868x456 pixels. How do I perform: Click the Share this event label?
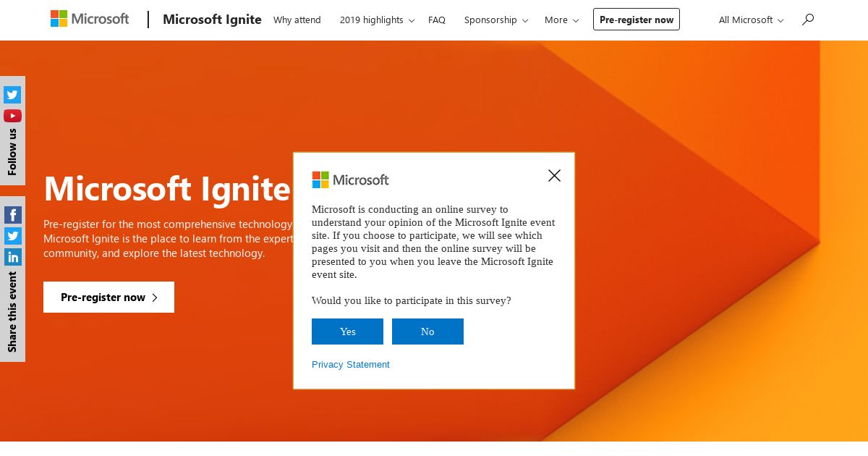[12, 312]
